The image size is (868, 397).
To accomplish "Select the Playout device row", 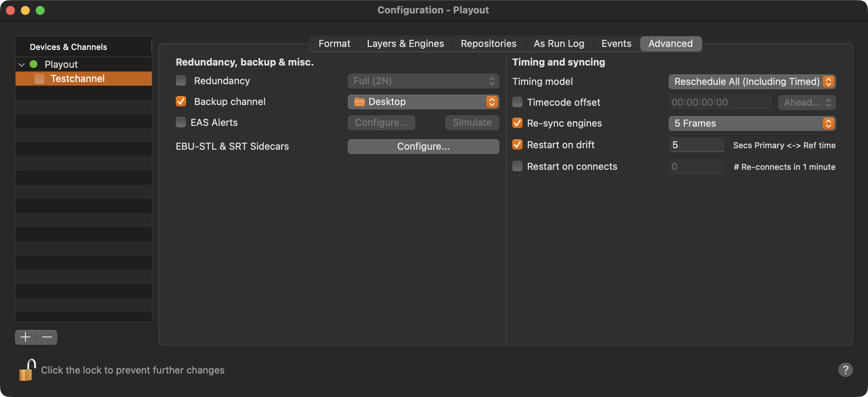I will (x=84, y=64).
